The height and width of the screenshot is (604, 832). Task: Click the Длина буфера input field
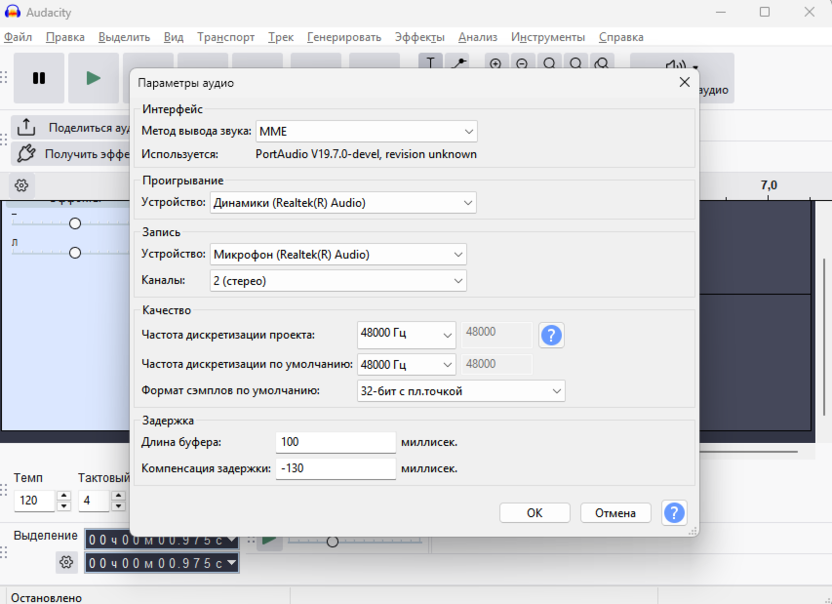tap(335, 442)
